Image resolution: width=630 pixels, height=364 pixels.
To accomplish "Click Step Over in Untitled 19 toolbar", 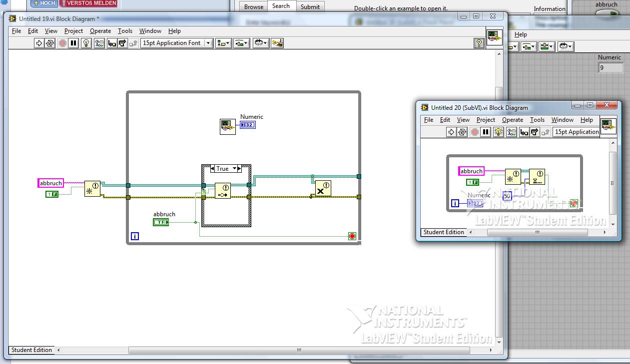I will (x=123, y=43).
